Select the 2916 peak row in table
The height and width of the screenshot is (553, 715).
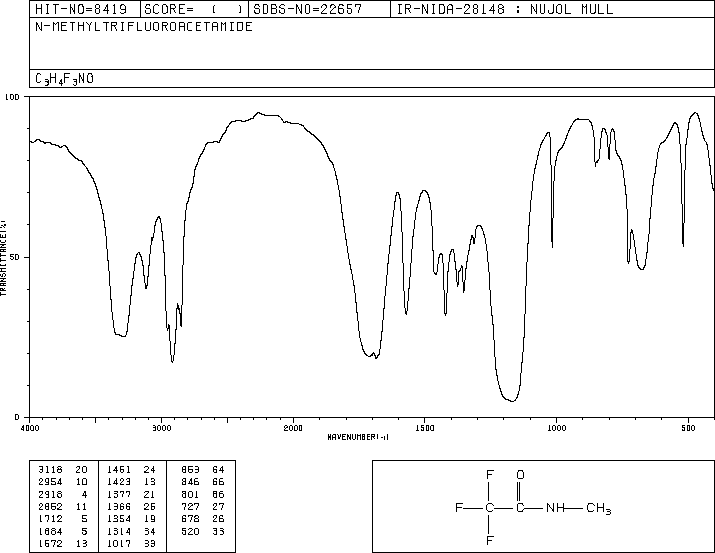[63, 494]
